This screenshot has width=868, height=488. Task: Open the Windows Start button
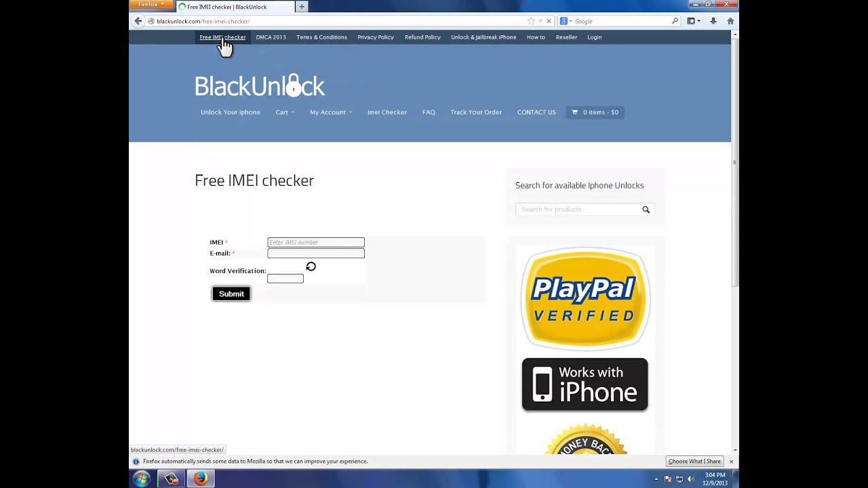[x=142, y=479]
